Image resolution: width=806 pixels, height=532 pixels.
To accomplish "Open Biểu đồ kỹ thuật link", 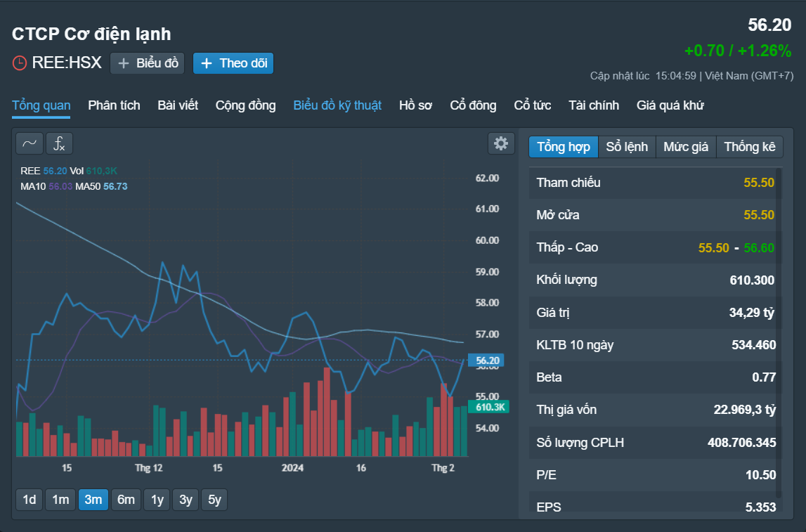I will click(337, 105).
